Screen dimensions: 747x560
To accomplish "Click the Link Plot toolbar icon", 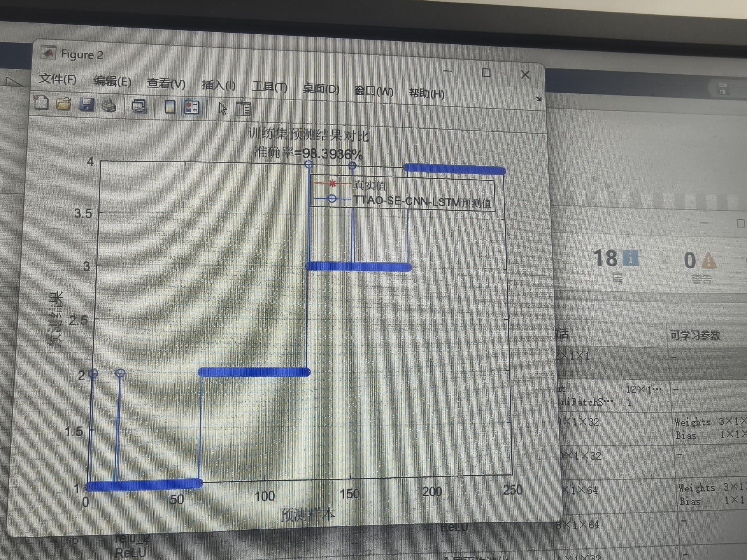I will click(139, 106).
